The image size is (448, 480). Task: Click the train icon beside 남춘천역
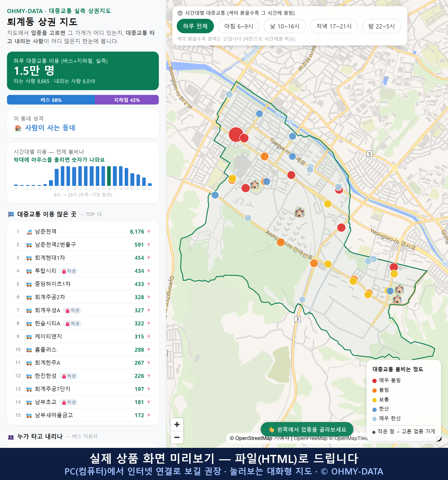coord(29,232)
